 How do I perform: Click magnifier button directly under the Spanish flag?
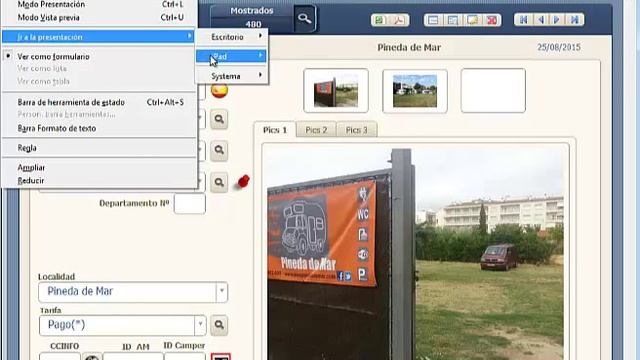219,119
